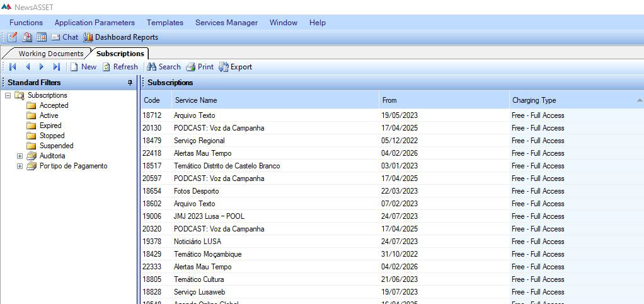Select row with code 22418

[x=392, y=153]
